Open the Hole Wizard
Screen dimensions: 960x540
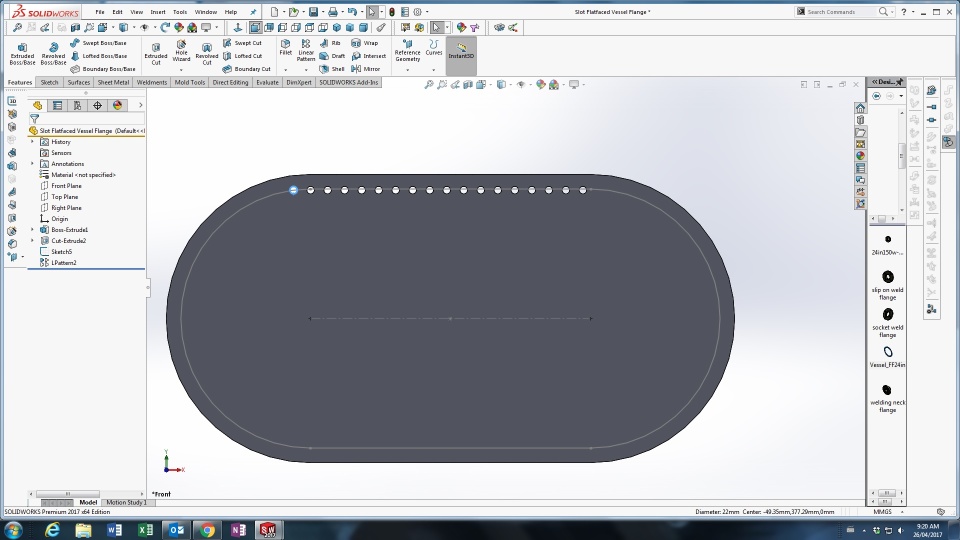(181, 51)
